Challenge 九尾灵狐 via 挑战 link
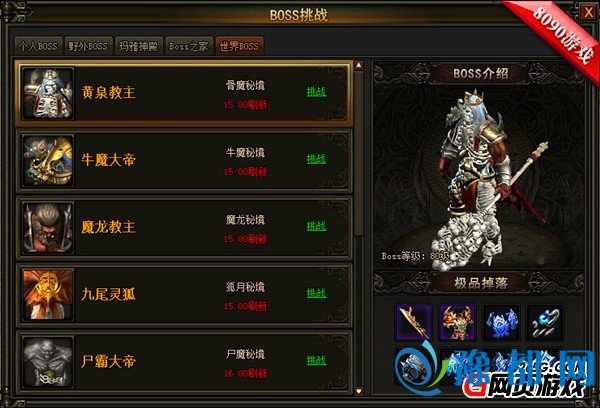600x408 pixels. [316, 293]
